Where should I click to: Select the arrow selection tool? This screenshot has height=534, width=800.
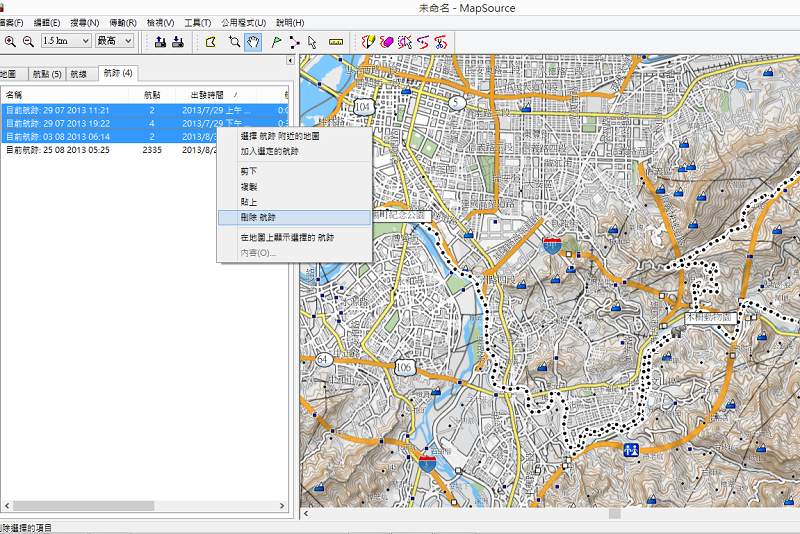312,41
